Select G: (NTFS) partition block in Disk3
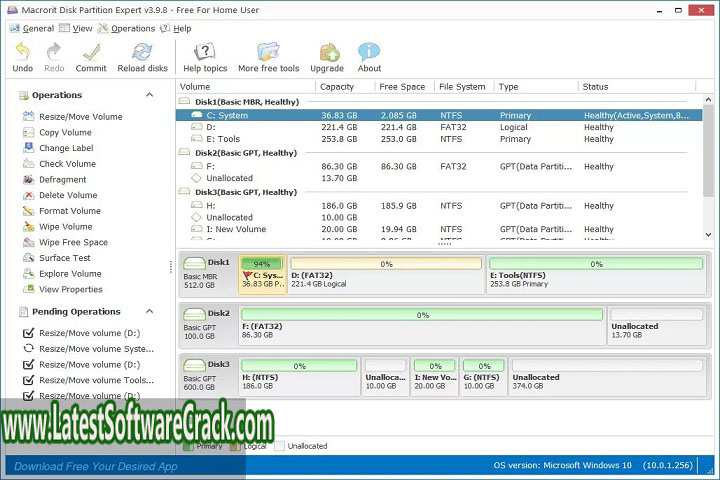Viewport: 720px width, 480px height. tap(484, 376)
